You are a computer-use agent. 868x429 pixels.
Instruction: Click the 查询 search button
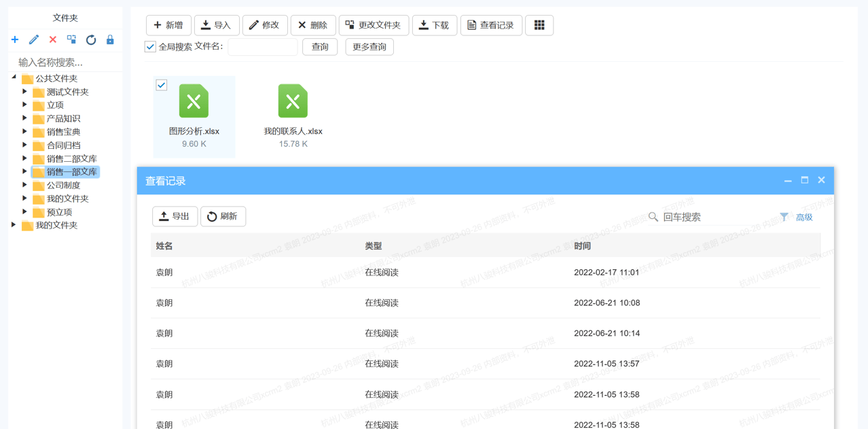tap(319, 47)
